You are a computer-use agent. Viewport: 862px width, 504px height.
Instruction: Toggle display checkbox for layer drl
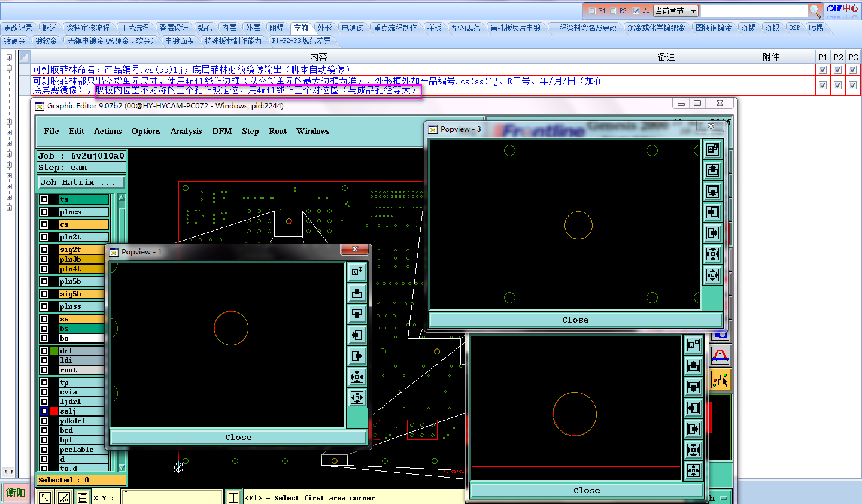click(x=44, y=351)
